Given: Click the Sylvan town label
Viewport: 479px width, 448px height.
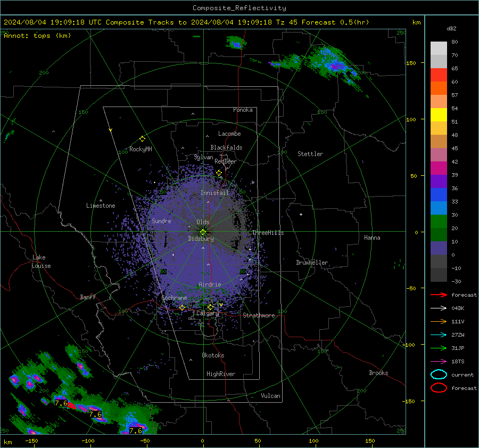Looking at the screenshot, I should (203, 157).
